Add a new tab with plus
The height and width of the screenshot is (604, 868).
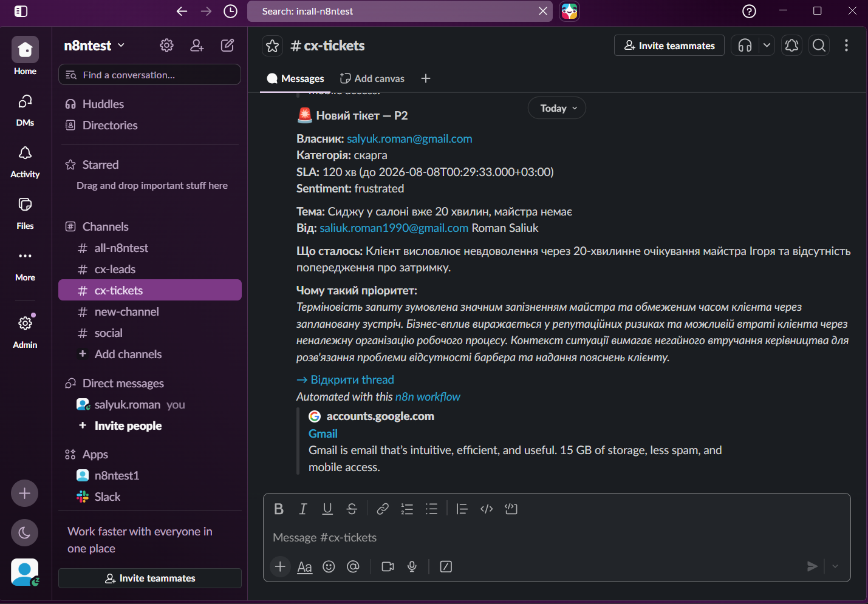click(x=426, y=78)
